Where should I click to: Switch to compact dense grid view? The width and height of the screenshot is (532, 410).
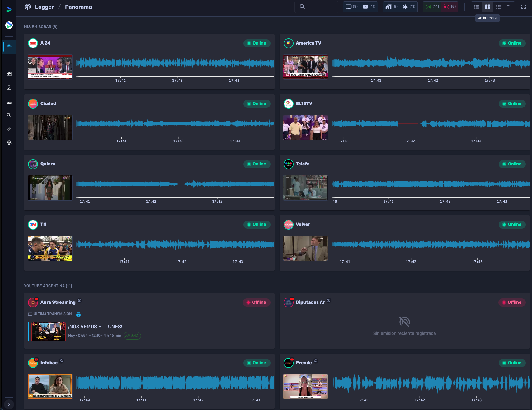coord(509,7)
